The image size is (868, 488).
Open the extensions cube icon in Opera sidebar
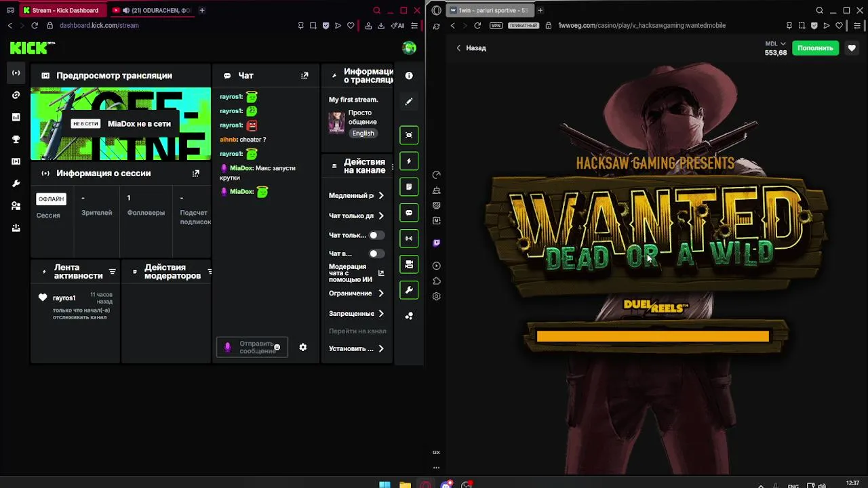[x=436, y=281]
